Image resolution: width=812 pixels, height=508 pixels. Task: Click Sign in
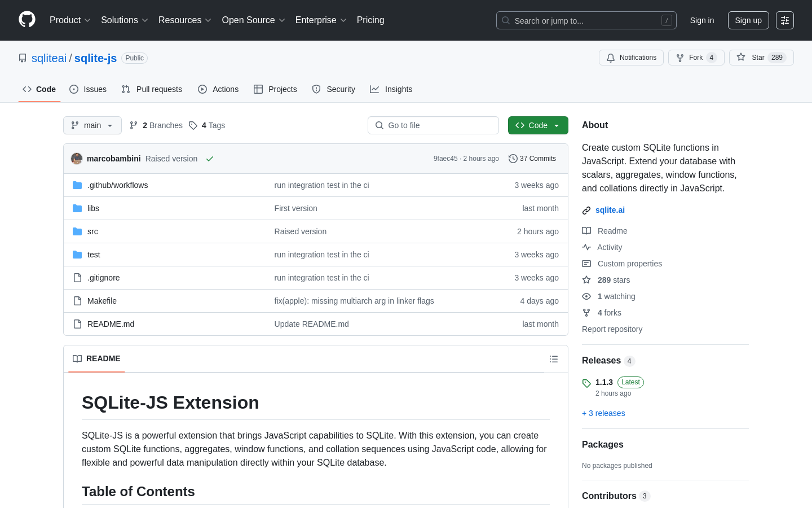702,20
